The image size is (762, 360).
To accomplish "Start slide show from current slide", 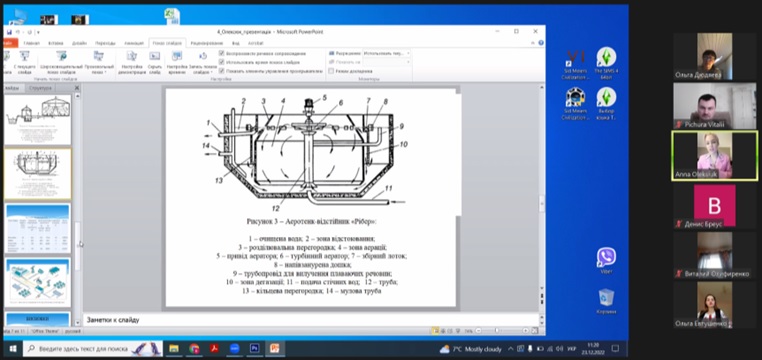I will 24,62.
